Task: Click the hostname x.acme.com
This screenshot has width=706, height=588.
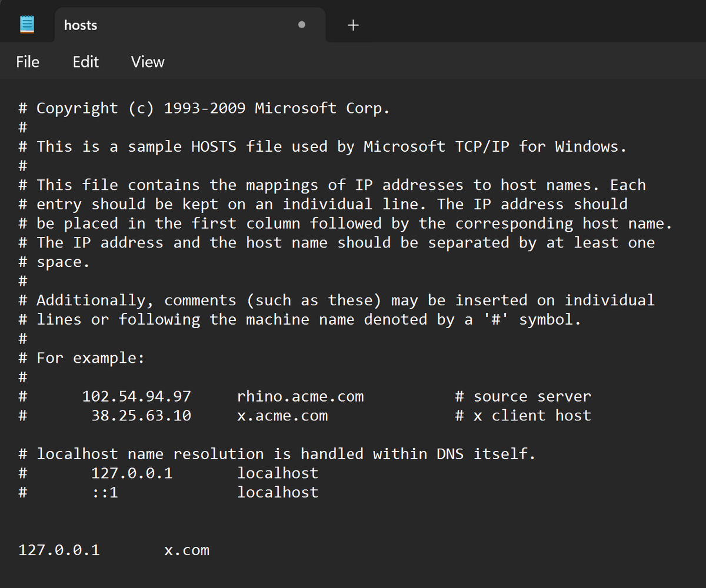Action: pos(282,416)
